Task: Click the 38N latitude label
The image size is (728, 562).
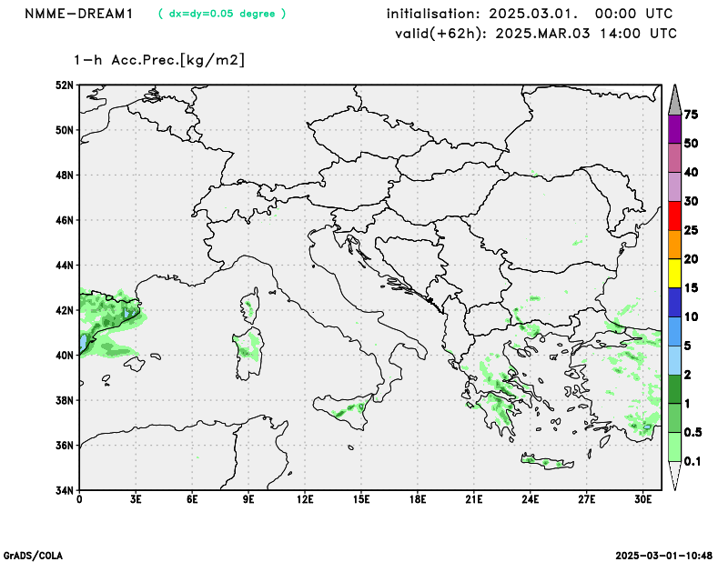Action: coord(65,400)
